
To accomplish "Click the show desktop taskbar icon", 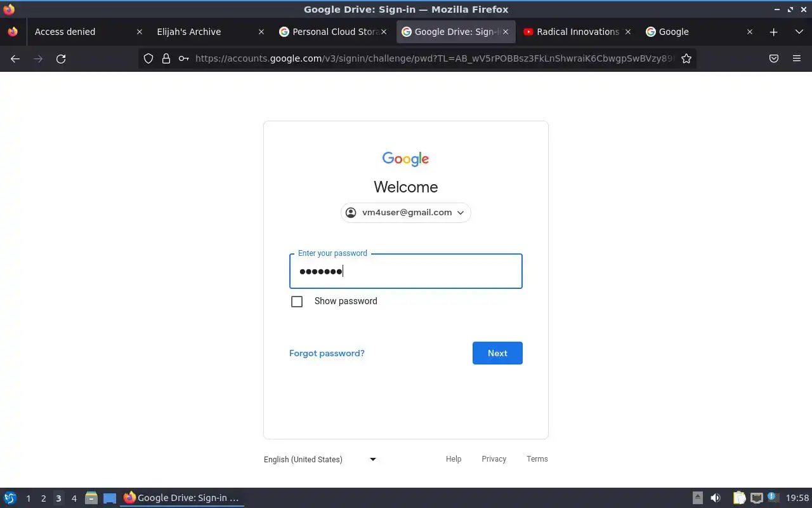I will 110,498.
